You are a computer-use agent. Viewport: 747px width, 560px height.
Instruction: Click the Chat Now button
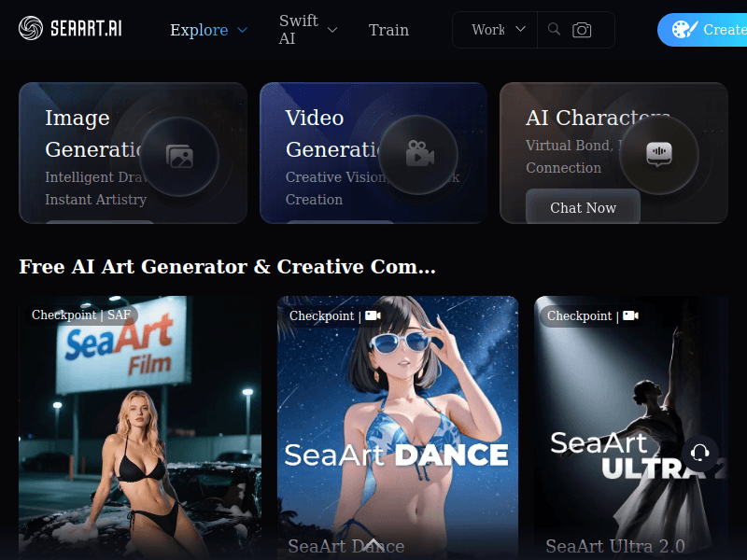pyautogui.click(x=583, y=207)
